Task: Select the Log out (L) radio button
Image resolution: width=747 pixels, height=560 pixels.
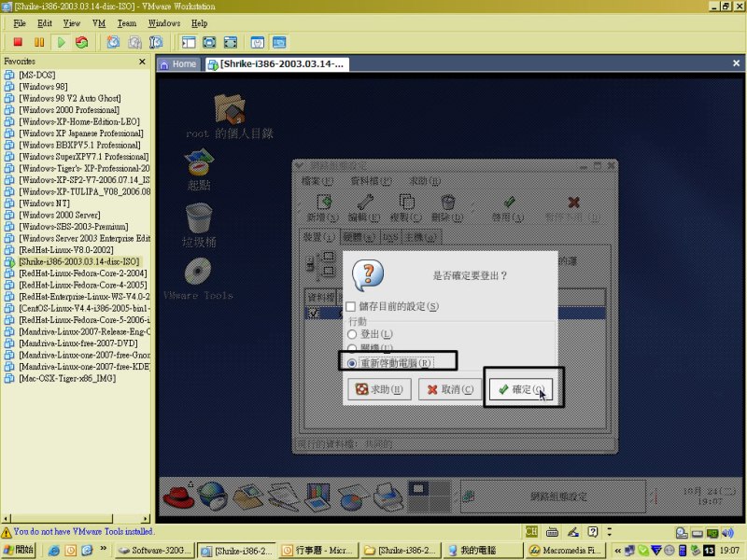Action: pyautogui.click(x=352, y=334)
